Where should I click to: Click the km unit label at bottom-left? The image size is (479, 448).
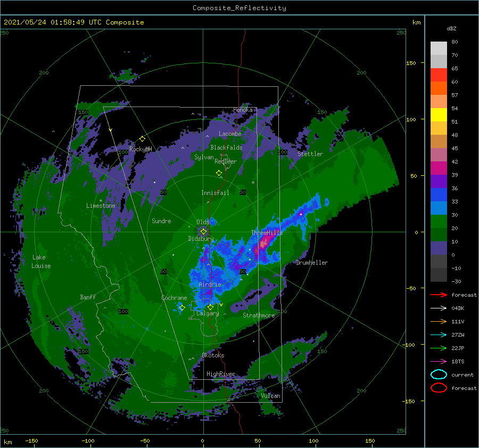(x=8, y=442)
